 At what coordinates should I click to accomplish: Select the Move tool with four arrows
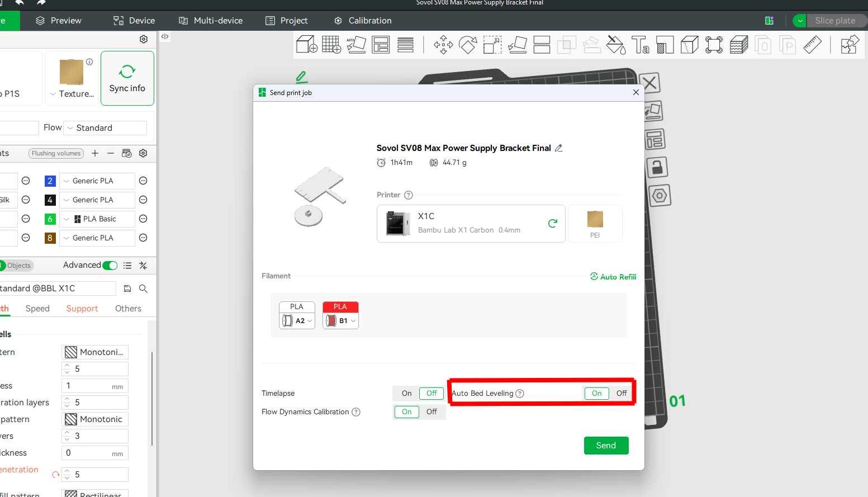point(443,44)
